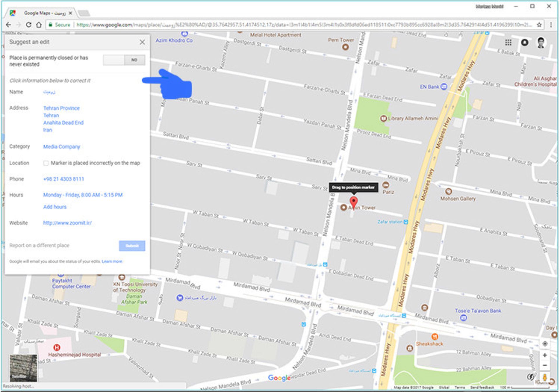Click the Armin Tower place icon
Viewport: 560px width, 392px height.
coord(344,207)
